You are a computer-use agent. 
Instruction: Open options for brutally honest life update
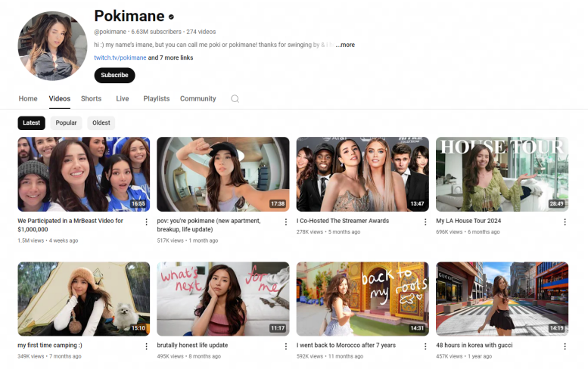coord(286,346)
